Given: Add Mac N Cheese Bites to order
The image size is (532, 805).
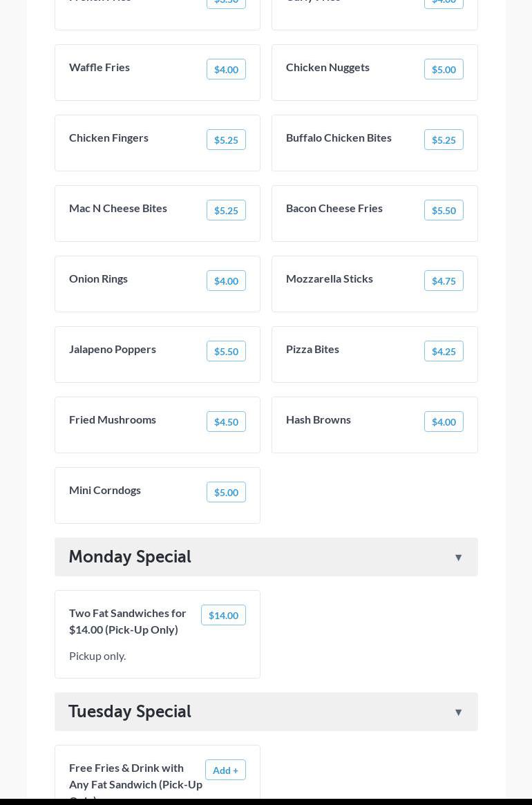Looking at the screenshot, I should click(x=226, y=211).
